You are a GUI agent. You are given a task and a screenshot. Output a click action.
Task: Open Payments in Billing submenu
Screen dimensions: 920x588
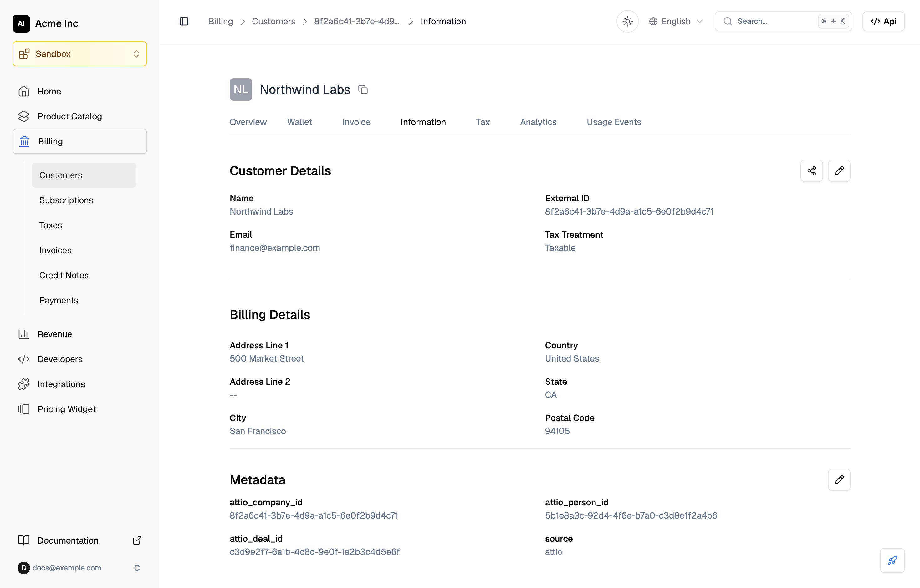coord(84,300)
